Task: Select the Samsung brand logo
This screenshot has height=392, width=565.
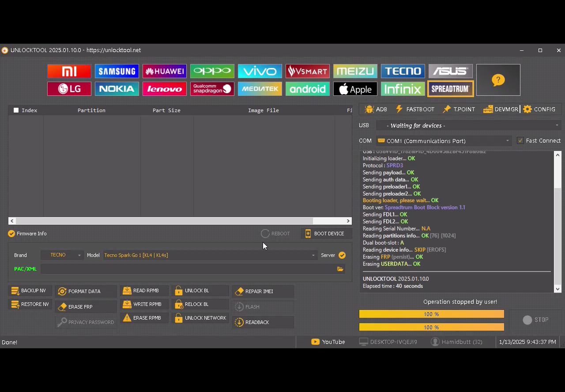Action: [x=117, y=71]
